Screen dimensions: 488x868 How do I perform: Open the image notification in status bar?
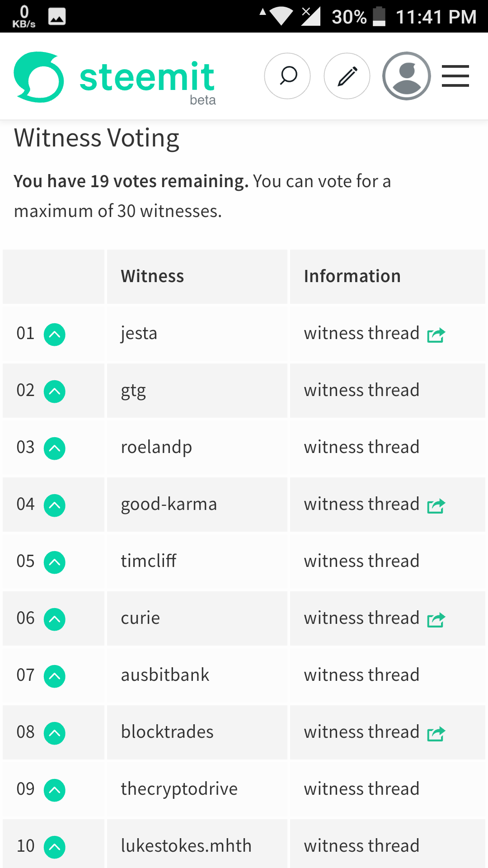[x=57, y=16]
